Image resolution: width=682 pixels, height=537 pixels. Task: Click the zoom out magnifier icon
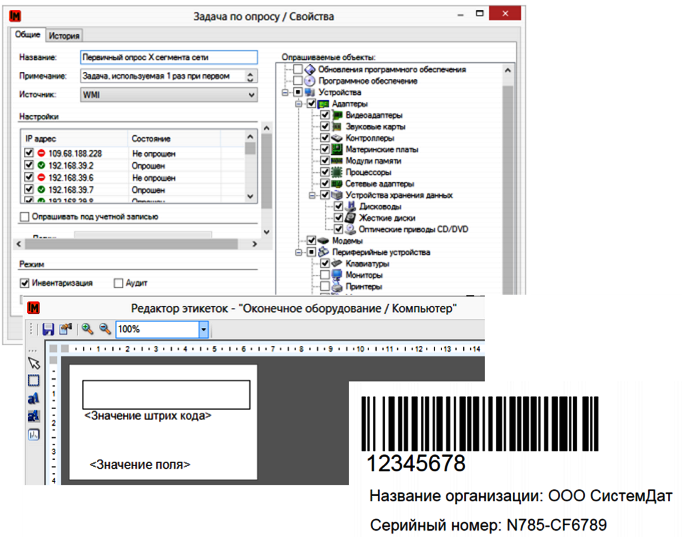pos(105,329)
